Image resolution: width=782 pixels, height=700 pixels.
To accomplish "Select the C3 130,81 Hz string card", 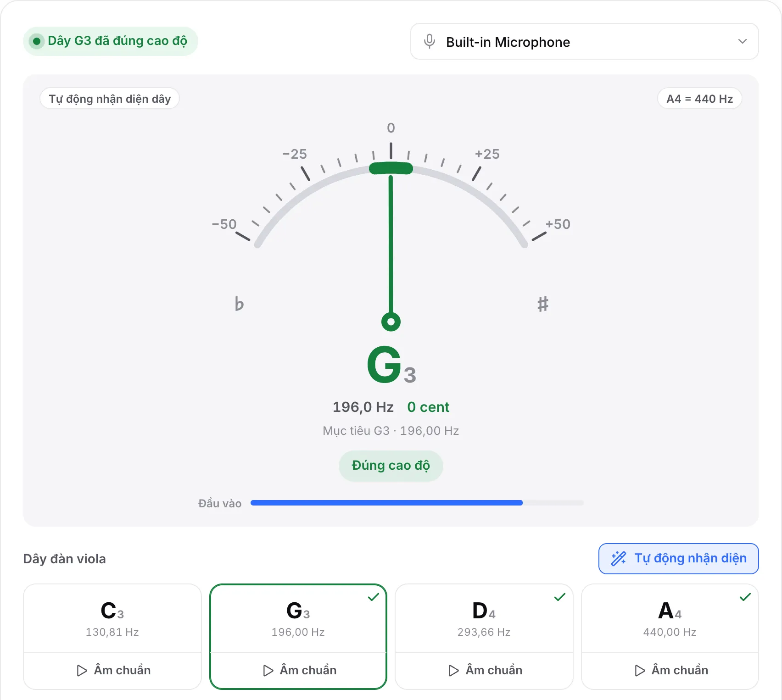I will point(112,618).
